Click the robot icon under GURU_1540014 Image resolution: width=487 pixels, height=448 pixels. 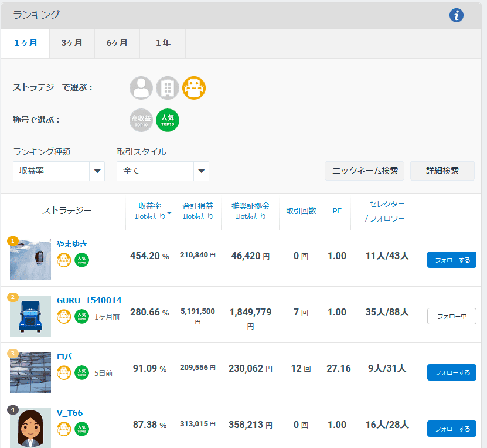coord(64,317)
